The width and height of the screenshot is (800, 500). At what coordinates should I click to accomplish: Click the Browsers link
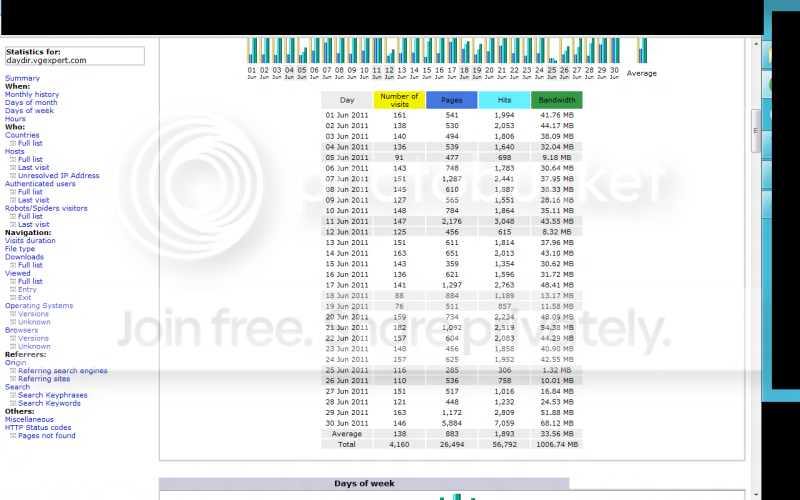click(x=21, y=331)
